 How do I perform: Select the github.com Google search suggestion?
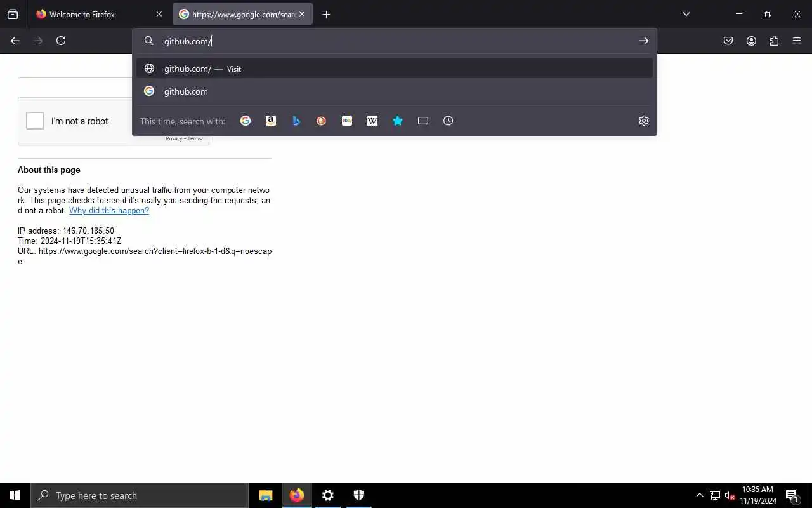[x=395, y=91]
